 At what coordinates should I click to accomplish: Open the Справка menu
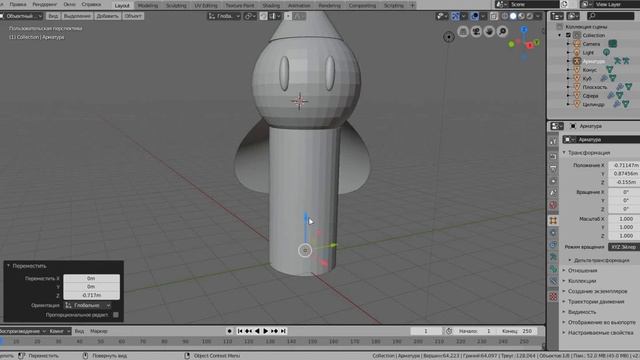pos(91,4)
